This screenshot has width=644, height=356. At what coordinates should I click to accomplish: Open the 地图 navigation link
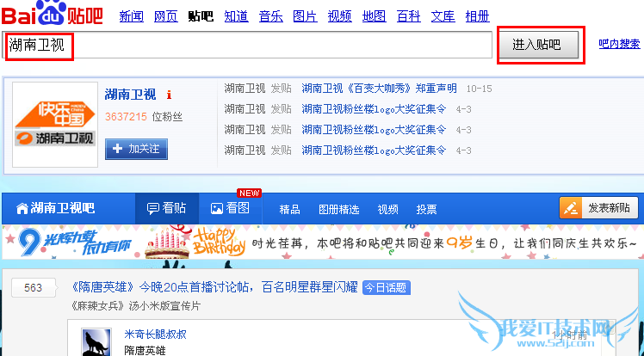click(375, 16)
